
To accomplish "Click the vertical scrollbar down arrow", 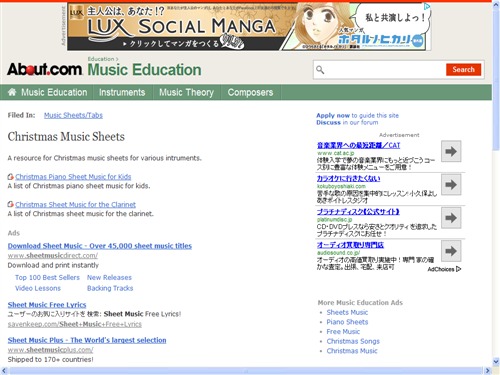I will point(496,361).
